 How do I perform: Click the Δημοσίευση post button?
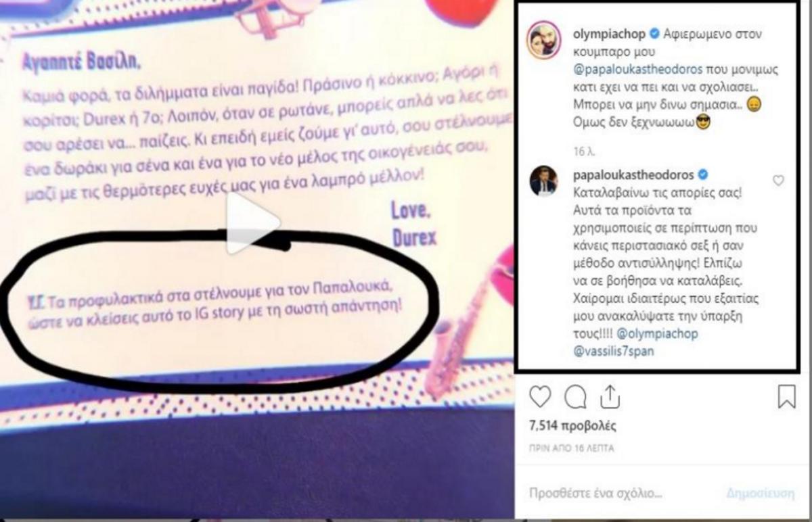[x=761, y=494]
